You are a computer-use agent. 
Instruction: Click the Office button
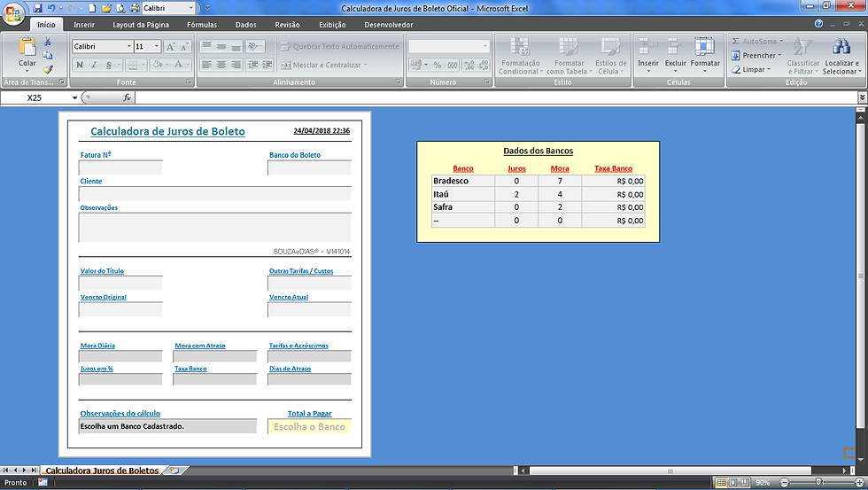13,13
